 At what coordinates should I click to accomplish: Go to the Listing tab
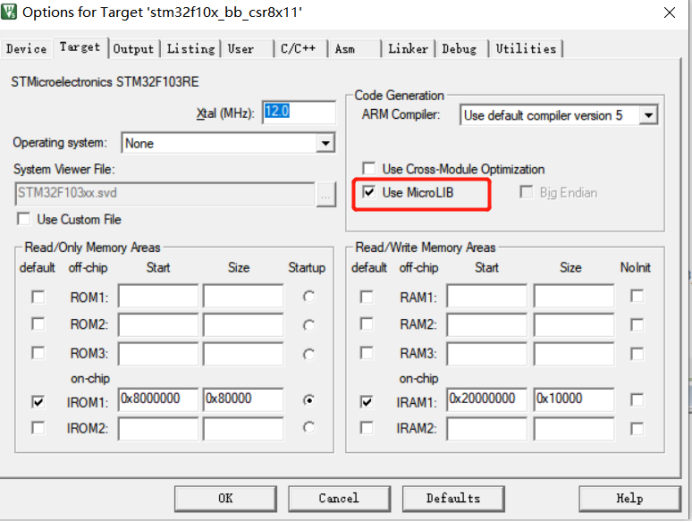191,49
